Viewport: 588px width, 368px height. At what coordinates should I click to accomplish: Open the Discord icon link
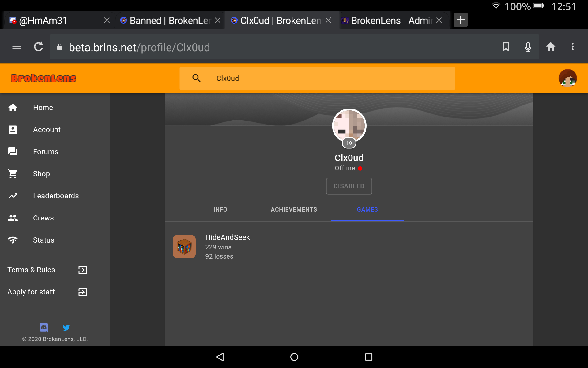[x=44, y=328]
